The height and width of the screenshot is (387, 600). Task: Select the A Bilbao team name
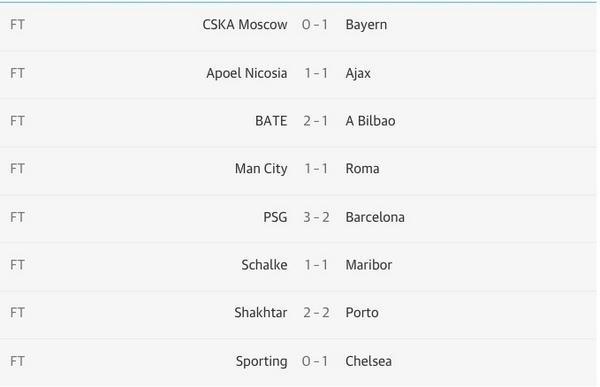tap(370, 121)
